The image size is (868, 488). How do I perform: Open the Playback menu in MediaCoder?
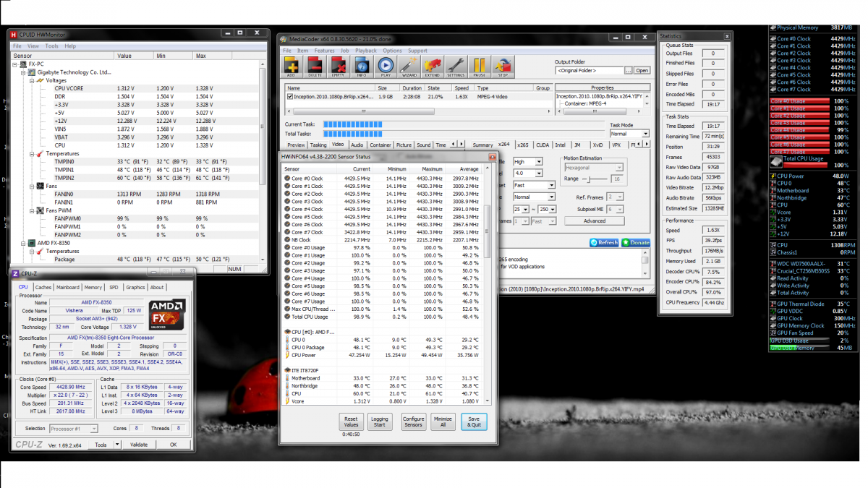pos(366,51)
